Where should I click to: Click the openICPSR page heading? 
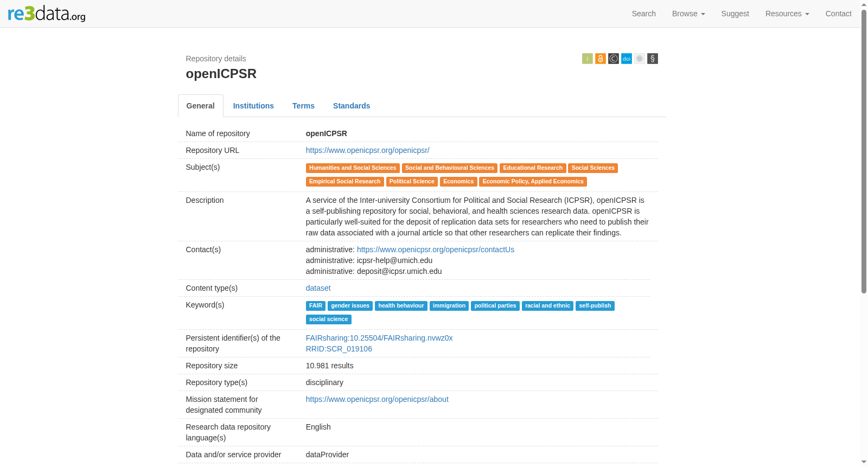[221, 74]
